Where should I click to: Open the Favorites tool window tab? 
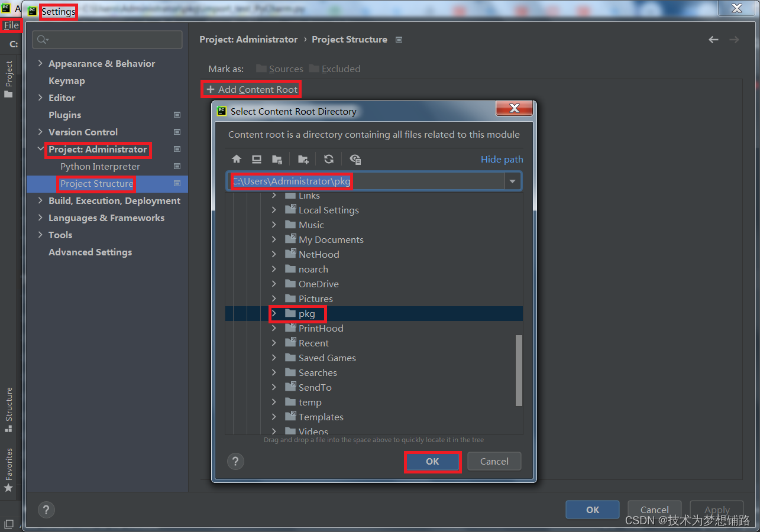point(8,470)
